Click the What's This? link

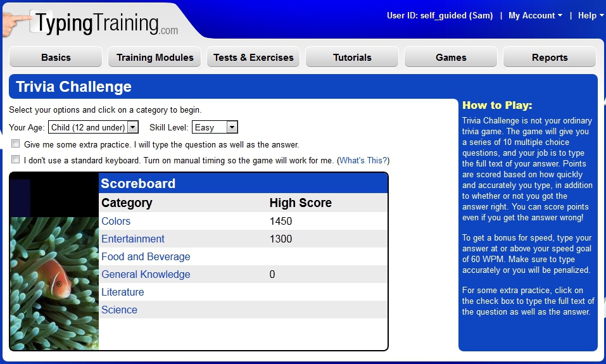[363, 161]
